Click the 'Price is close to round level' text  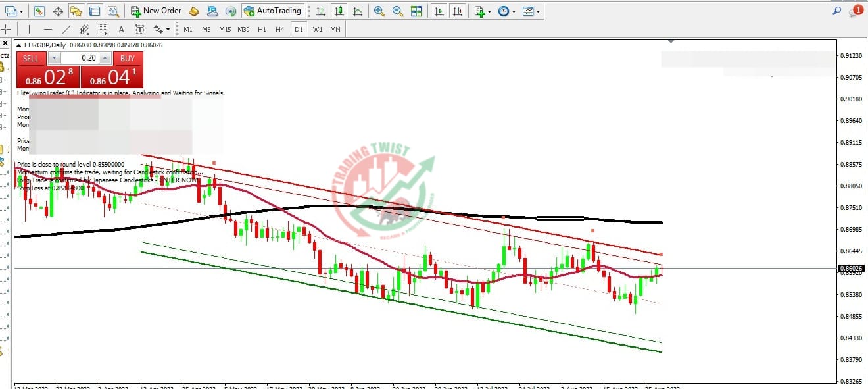[x=71, y=164]
